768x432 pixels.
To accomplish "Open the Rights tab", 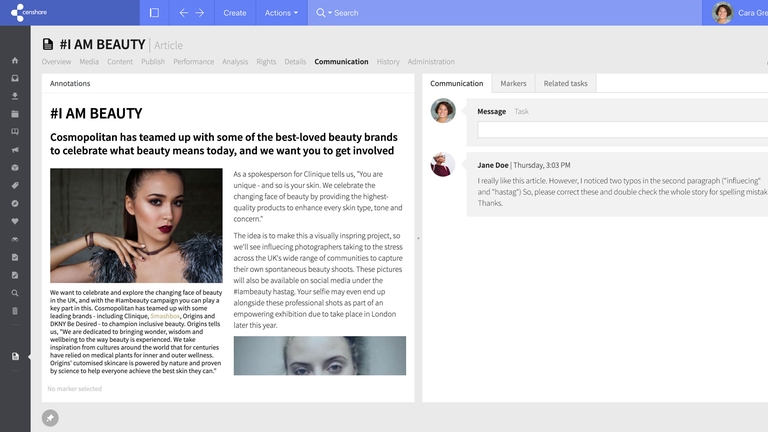I will (x=266, y=62).
